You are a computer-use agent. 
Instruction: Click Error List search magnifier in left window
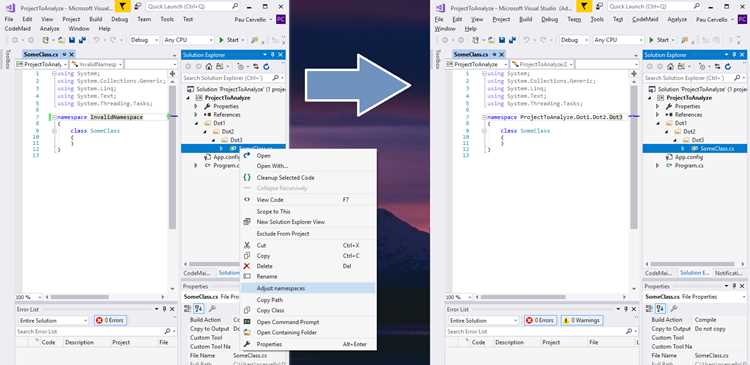click(167, 331)
